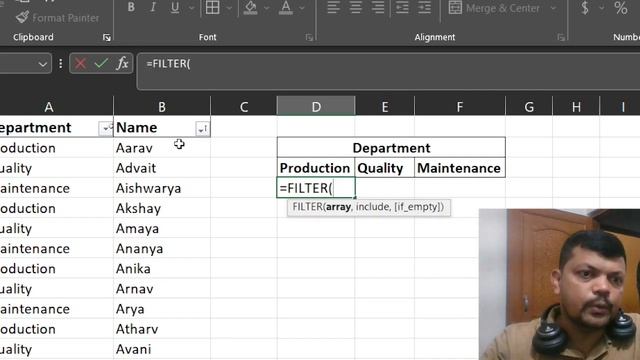Select cell with name Anika
Screen dimensions: 640x360
click(x=162, y=269)
